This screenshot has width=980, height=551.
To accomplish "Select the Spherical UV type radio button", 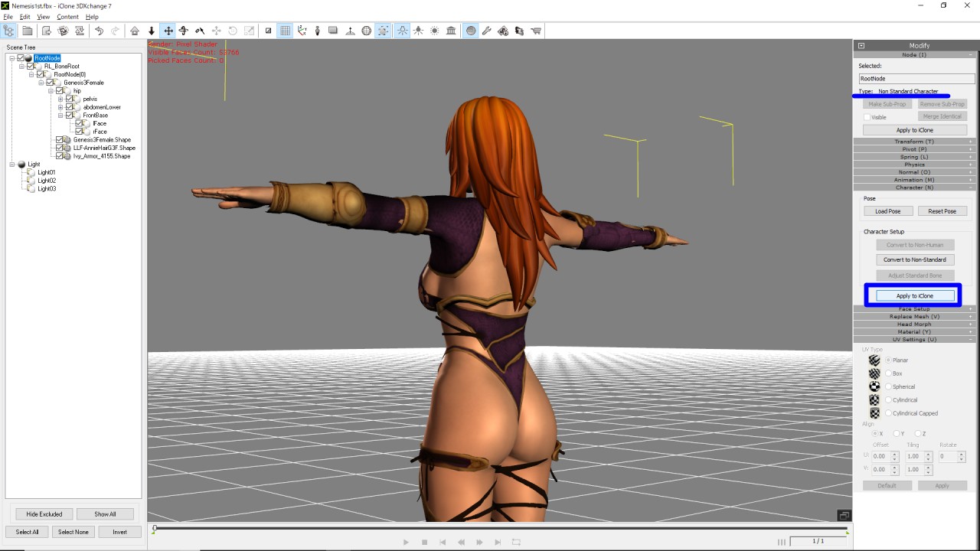I will point(889,386).
